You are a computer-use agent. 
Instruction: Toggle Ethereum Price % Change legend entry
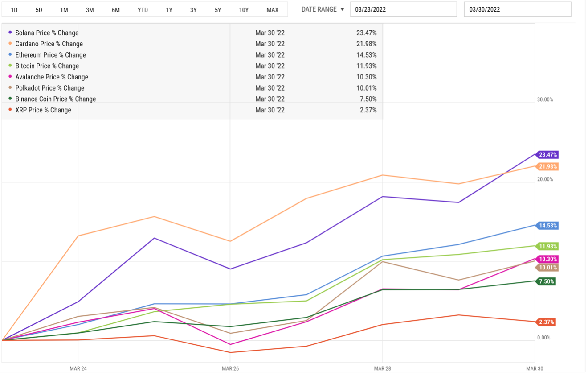[x=50, y=55]
